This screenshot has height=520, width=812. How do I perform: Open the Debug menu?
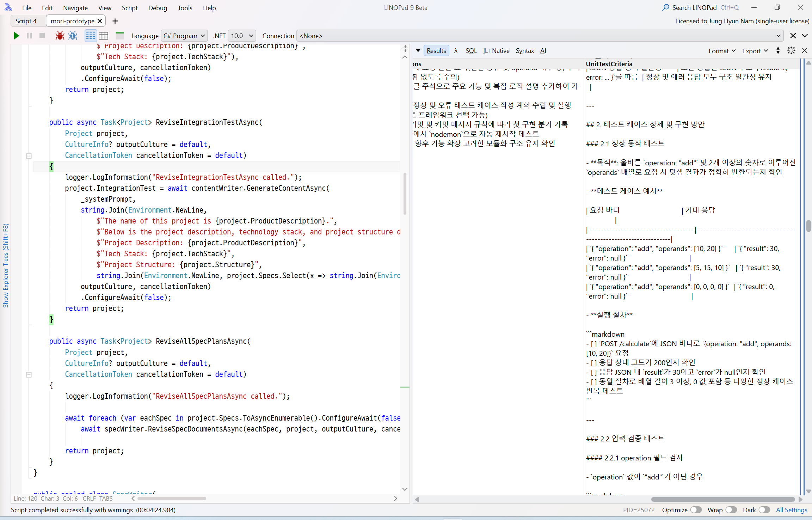(x=158, y=8)
